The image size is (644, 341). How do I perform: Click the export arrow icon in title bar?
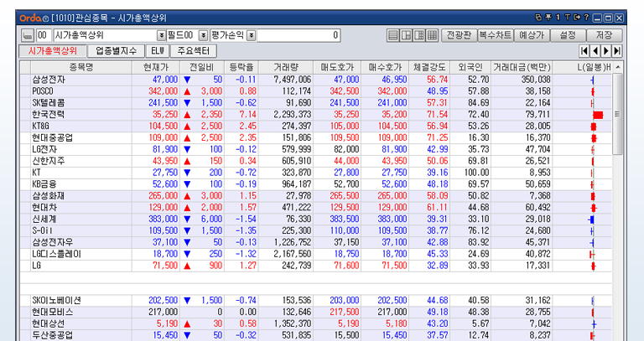pyautogui.click(x=577, y=18)
